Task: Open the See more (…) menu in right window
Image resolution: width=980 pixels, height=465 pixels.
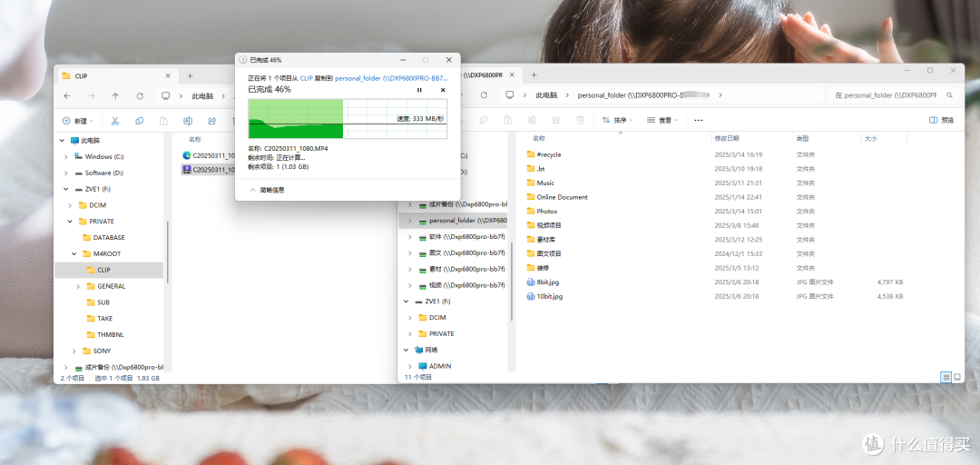Action: [699, 120]
